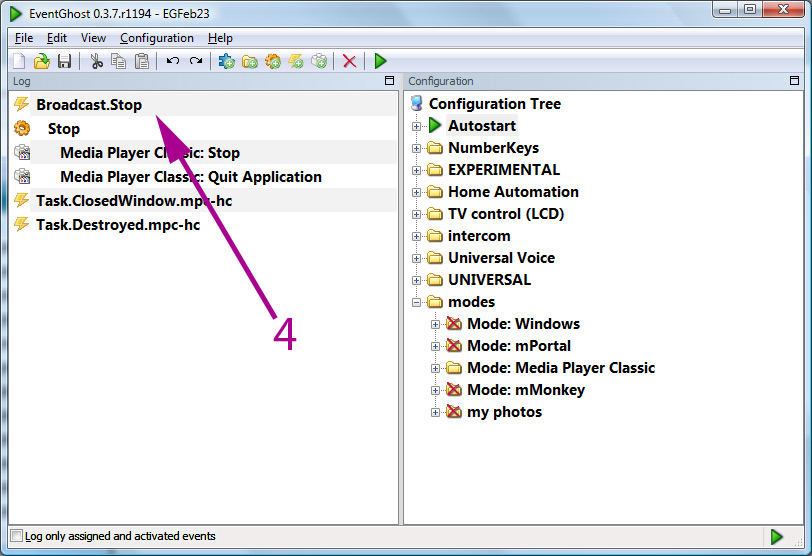This screenshot has height=556, width=812.
Task: Select the disabled Mode: mPortal folder
Action: coord(518,346)
